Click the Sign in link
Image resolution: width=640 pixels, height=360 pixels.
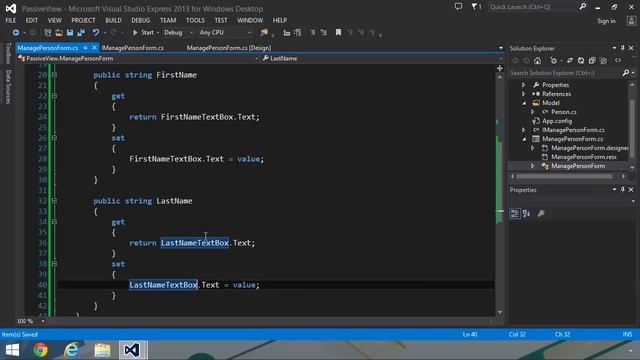606,21
